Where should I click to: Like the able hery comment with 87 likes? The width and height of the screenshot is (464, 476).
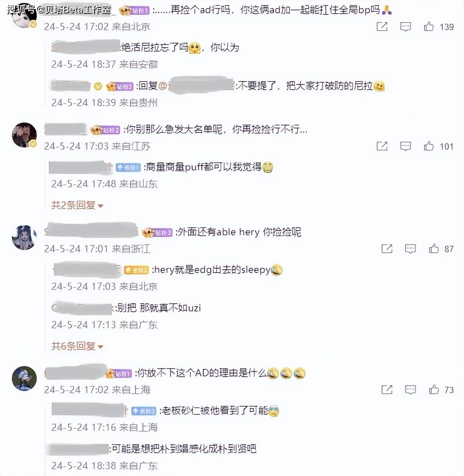coord(434,249)
